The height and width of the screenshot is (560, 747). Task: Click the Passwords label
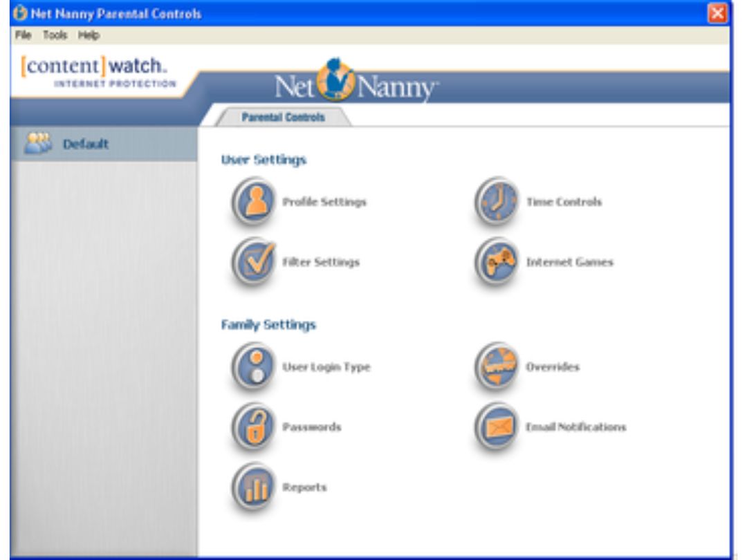coord(311,427)
